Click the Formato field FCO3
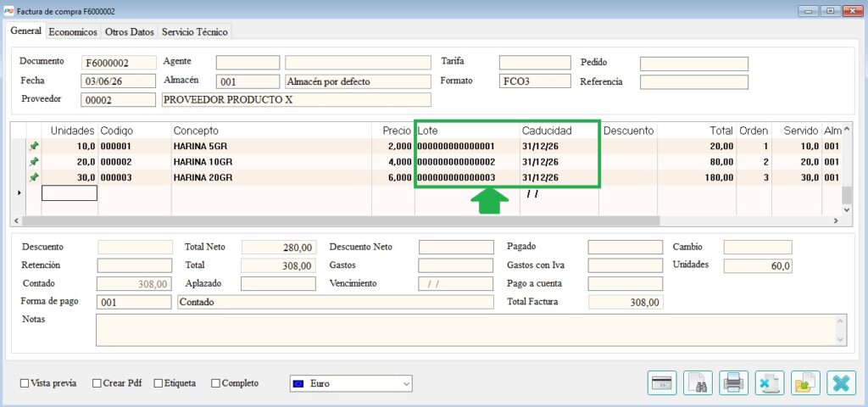The width and height of the screenshot is (868, 407). click(535, 81)
